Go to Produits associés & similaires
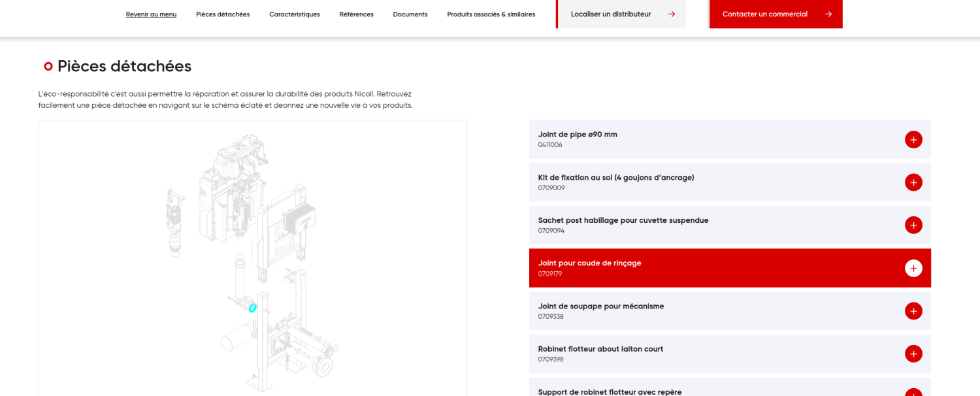980x396 pixels. coord(491,14)
